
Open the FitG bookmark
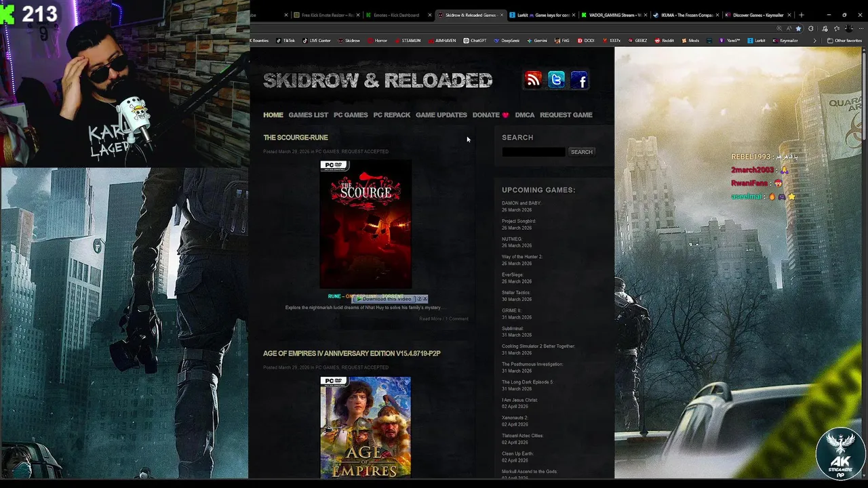561,41
